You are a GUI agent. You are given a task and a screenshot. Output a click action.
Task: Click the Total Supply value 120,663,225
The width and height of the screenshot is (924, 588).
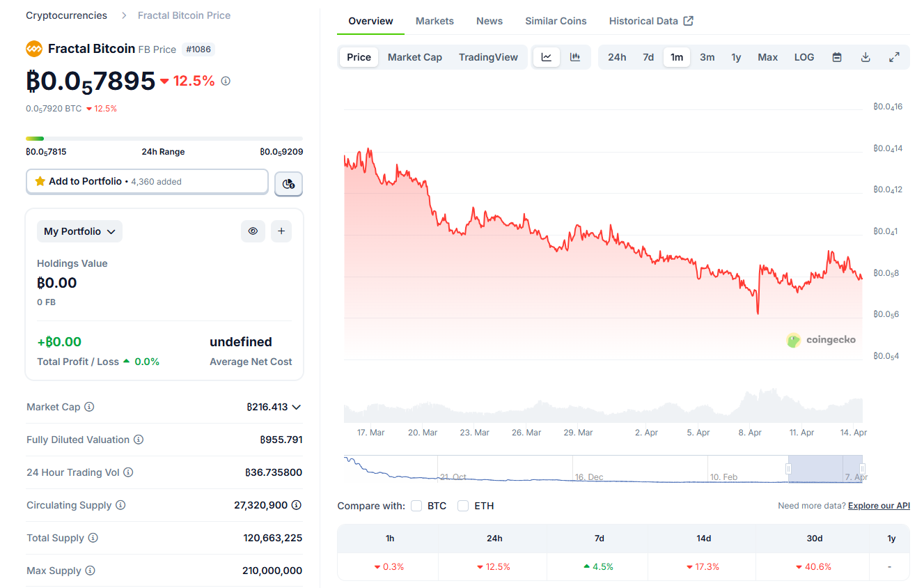pos(272,538)
